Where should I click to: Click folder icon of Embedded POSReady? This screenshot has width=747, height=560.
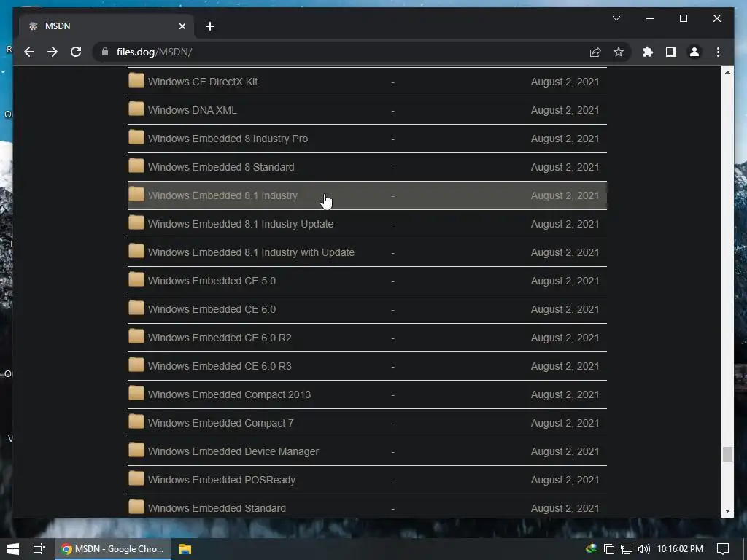click(136, 478)
